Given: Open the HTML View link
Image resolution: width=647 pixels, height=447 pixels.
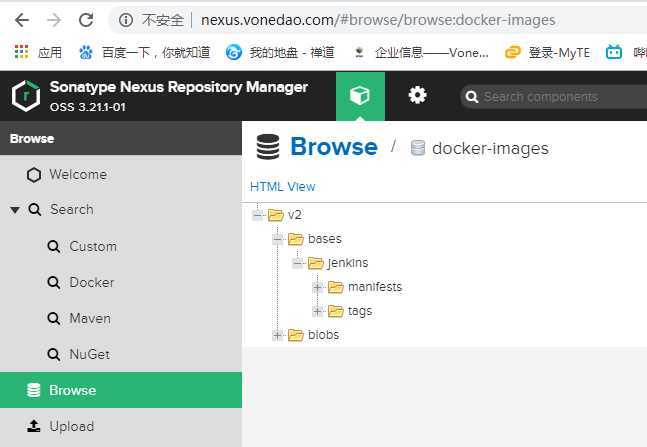Looking at the screenshot, I should [283, 187].
